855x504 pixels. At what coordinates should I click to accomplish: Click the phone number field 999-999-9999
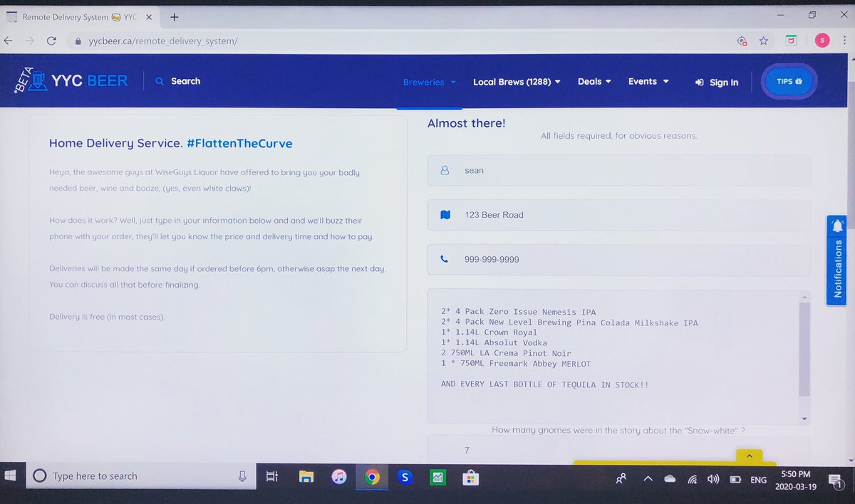click(619, 260)
